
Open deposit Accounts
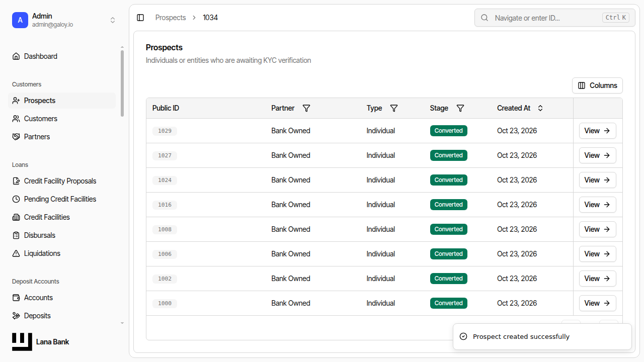(62, 298)
